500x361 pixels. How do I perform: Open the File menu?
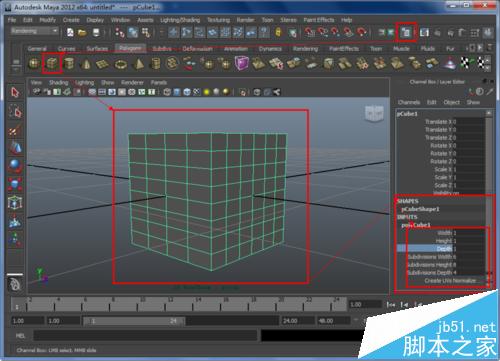click(x=12, y=20)
